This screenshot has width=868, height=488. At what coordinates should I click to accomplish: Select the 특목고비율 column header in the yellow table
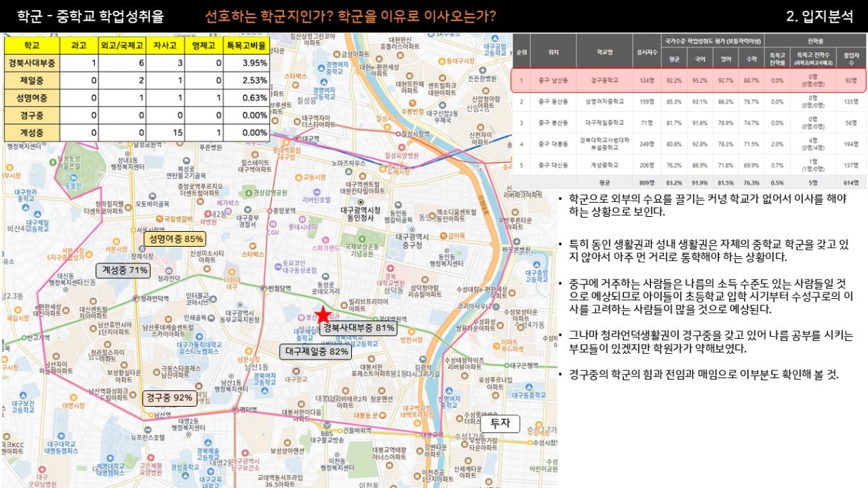246,44
